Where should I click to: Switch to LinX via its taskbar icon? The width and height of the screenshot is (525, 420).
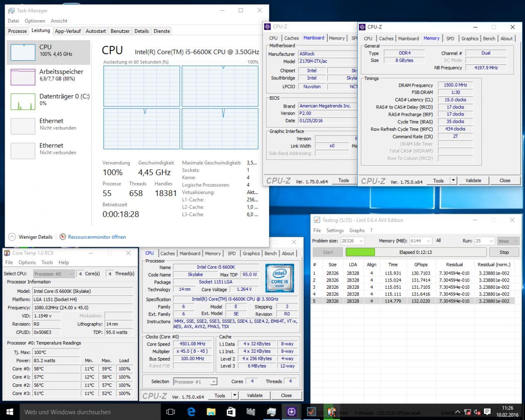[311, 412]
